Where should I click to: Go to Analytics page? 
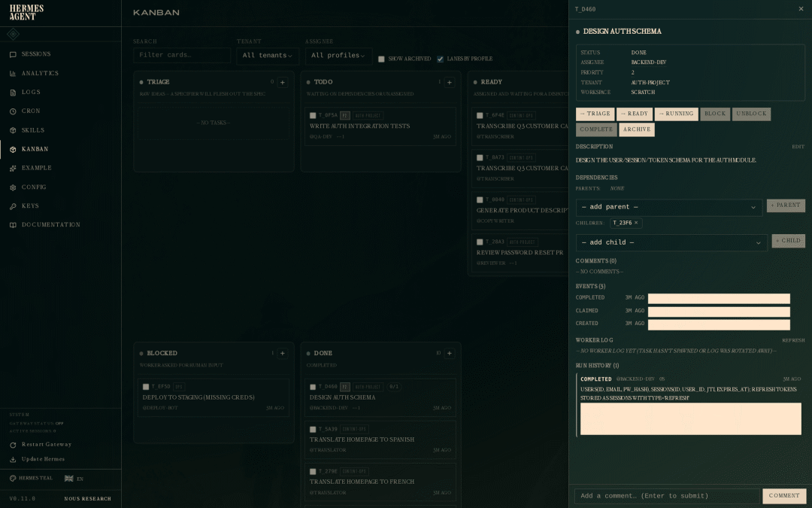click(40, 74)
